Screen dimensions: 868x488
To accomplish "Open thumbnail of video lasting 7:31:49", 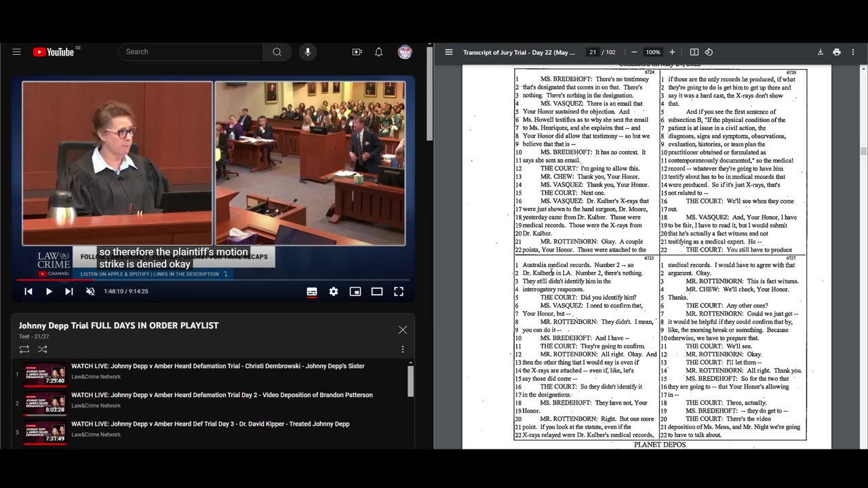I will (45, 433).
